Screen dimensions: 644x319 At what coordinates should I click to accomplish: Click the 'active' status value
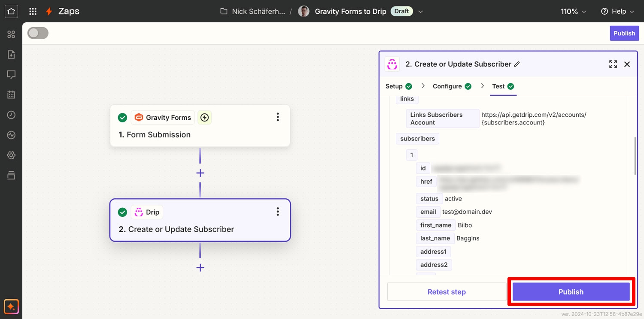tap(453, 199)
